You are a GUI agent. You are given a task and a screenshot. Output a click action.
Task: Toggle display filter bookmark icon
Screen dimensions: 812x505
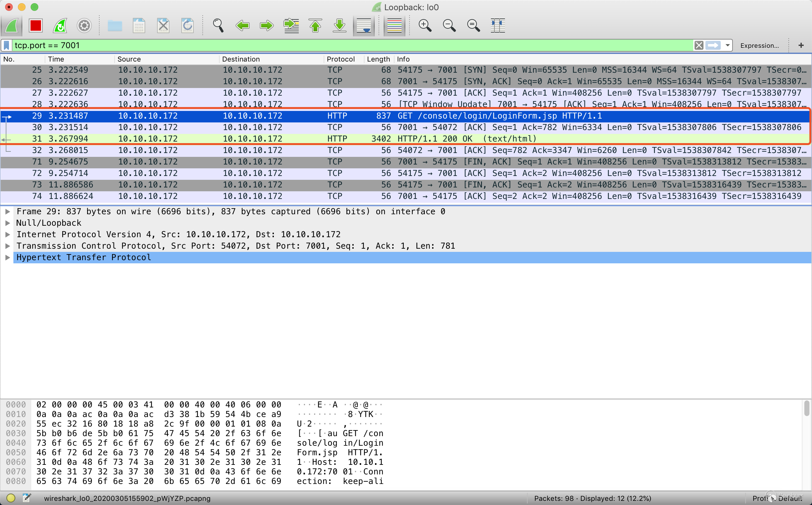(7, 45)
